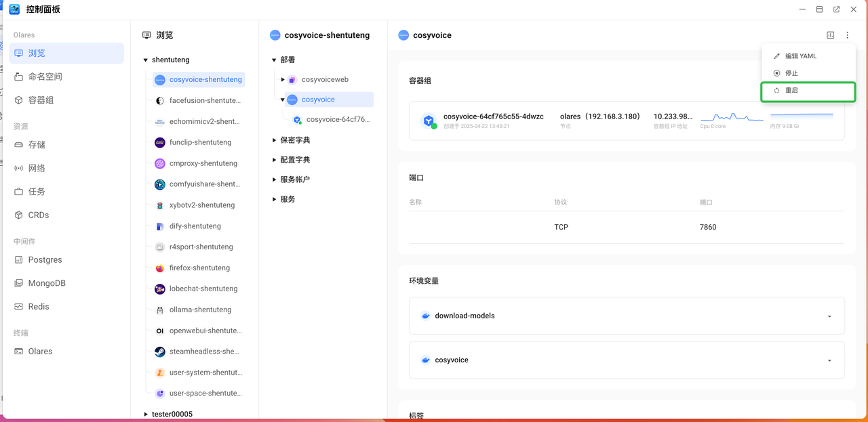Collapse the shentuteng user tree node
This screenshot has height=422, width=868.
[146, 60]
